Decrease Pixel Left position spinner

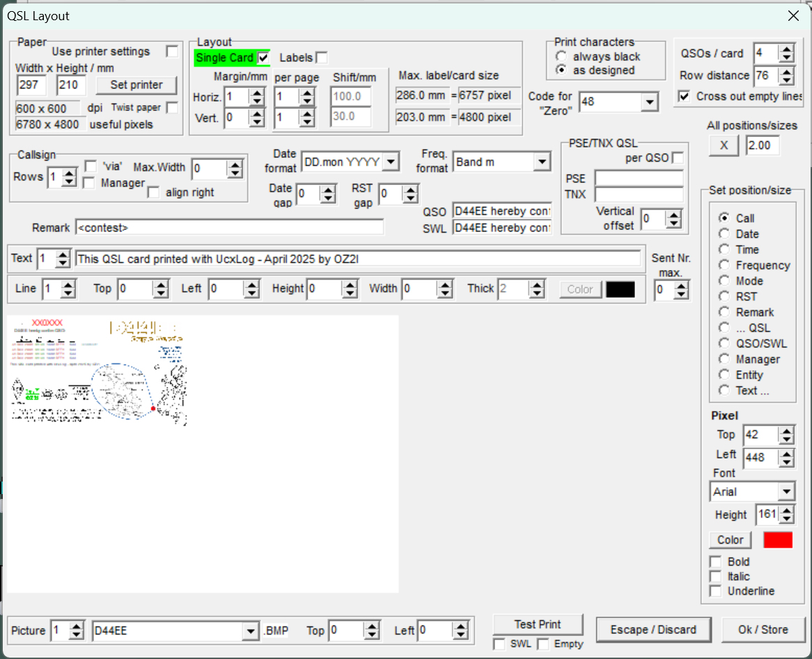coord(786,461)
